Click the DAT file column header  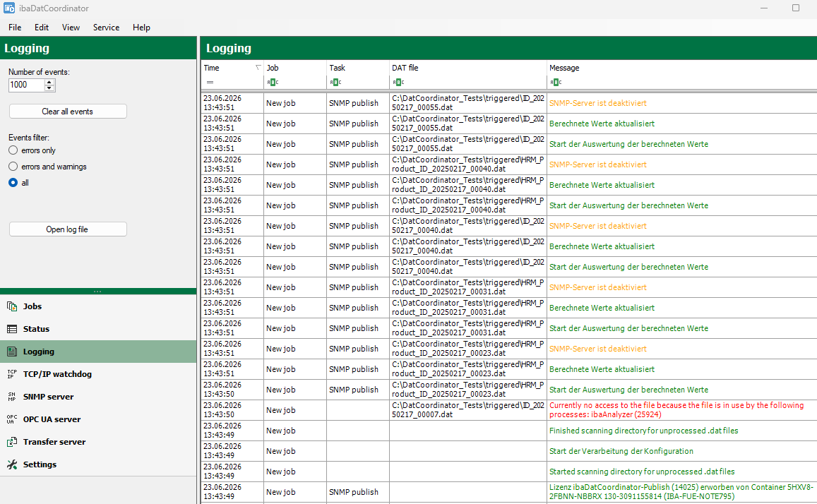467,68
